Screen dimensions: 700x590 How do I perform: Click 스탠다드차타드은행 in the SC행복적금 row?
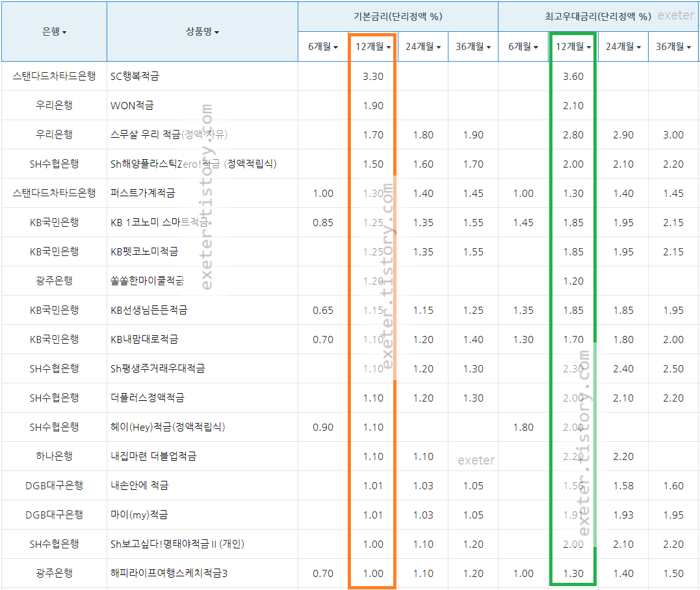pos(54,76)
